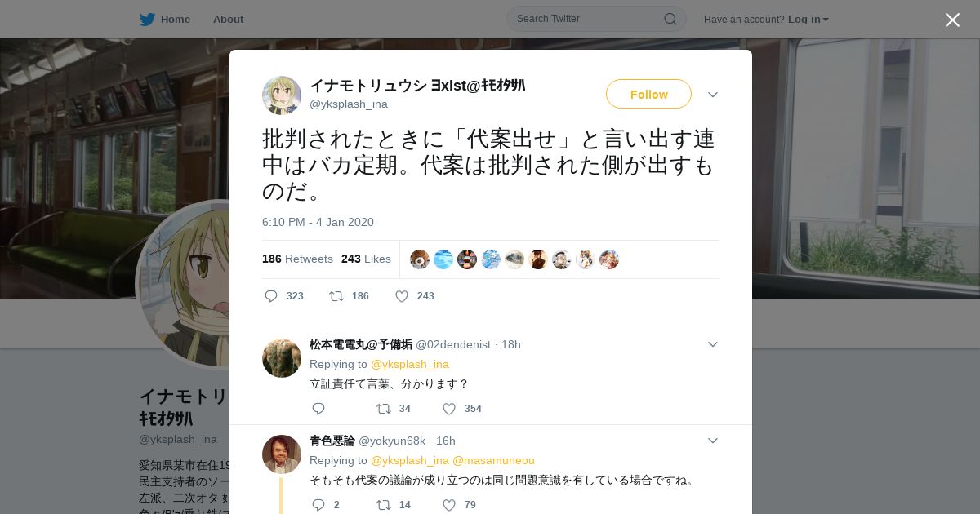Expand options chevron on 松本電電丸's reply
The height and width of the screenshot is (514, 980).
713,344
